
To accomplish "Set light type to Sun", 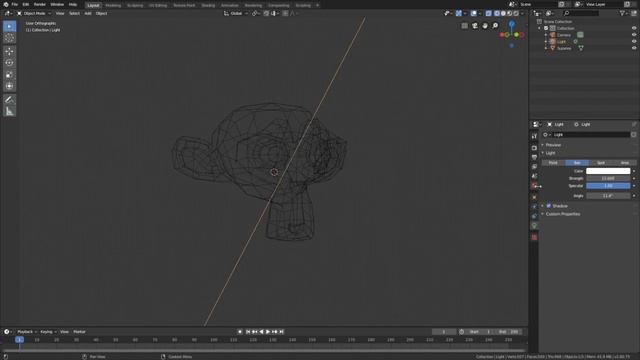I will pos(577,162).
